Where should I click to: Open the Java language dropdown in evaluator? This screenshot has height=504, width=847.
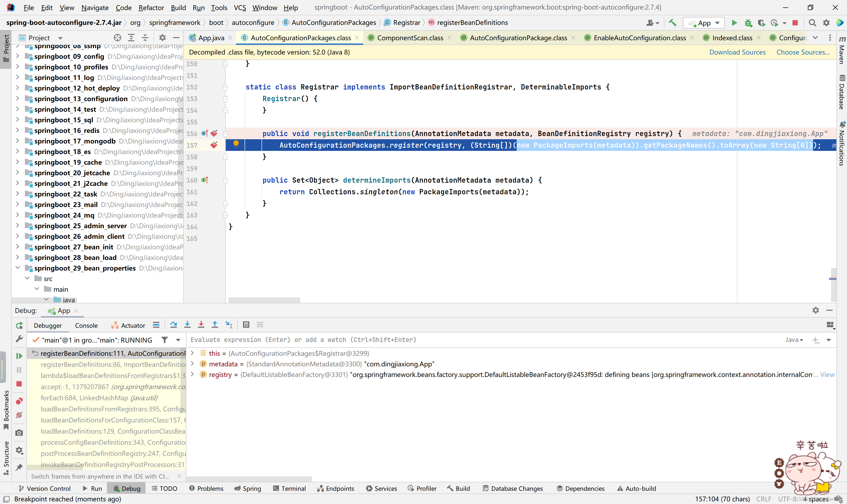click(x=794, y=340)
